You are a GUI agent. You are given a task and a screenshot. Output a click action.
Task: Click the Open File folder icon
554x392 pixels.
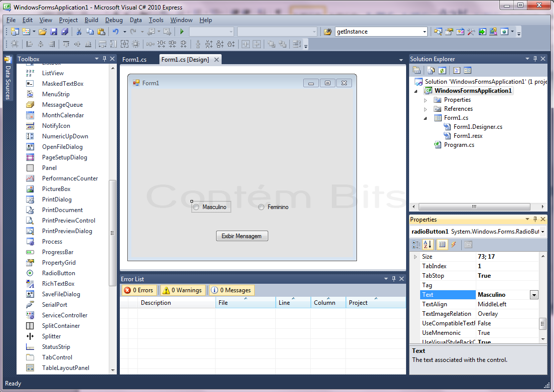(43, 32)
